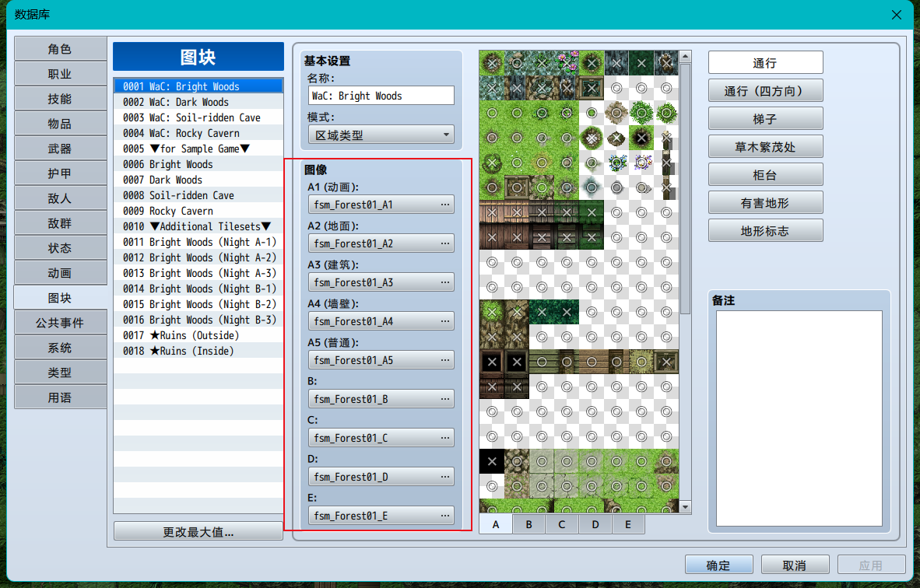Select the 通行（四方向）mode button
This screenshot has height=588, width=920.
coord(766,91)
